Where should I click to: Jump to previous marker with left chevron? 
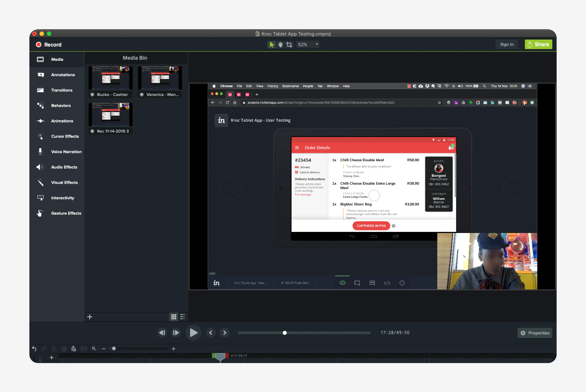point(211,333)
